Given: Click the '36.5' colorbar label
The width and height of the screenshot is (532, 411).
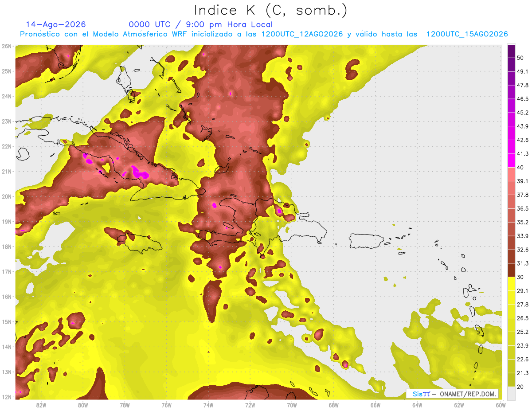Looking at the screenshot, I should [523, 208].
